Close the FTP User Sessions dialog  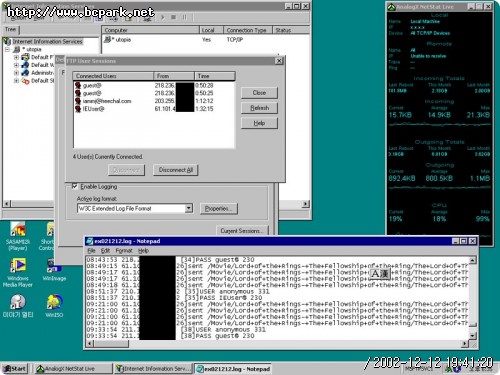coord(279,61)
